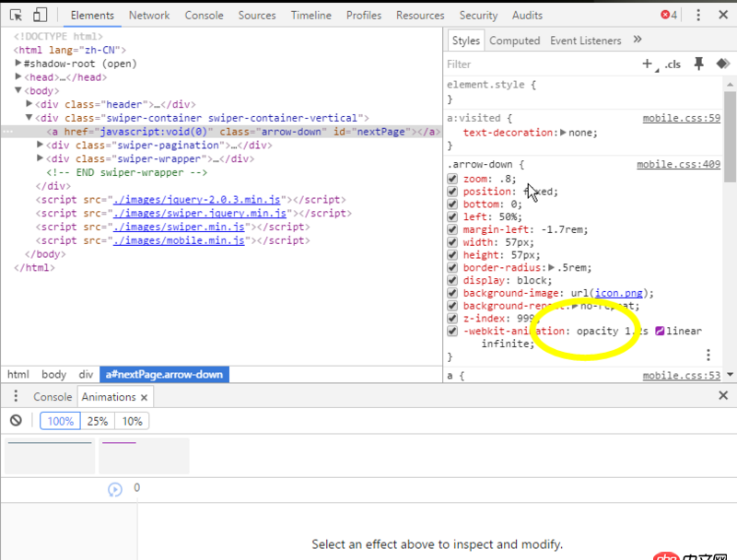Click the clear icon in the Animations panel
The width and height of the screenshot is (737, 560).
(16, 420)
